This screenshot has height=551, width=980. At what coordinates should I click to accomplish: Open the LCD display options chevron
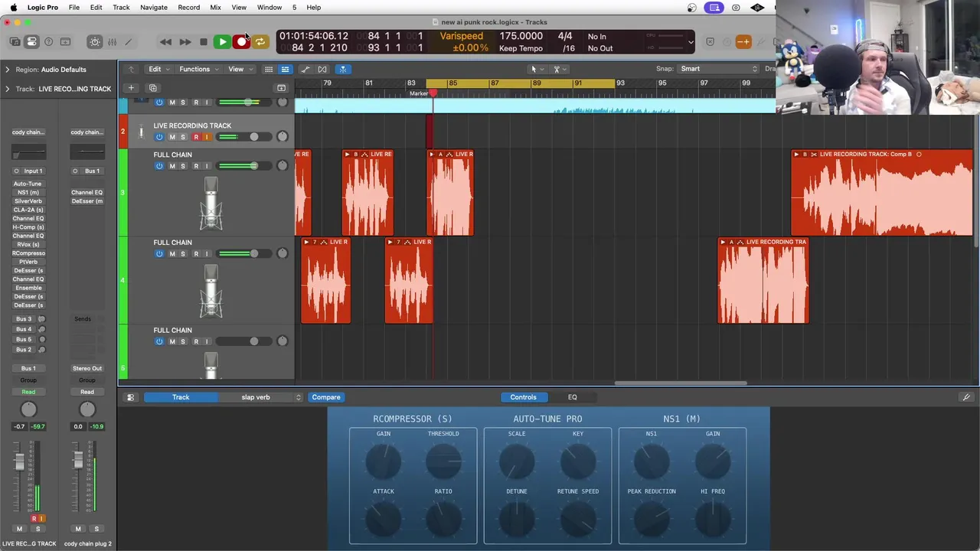(691, 42)
